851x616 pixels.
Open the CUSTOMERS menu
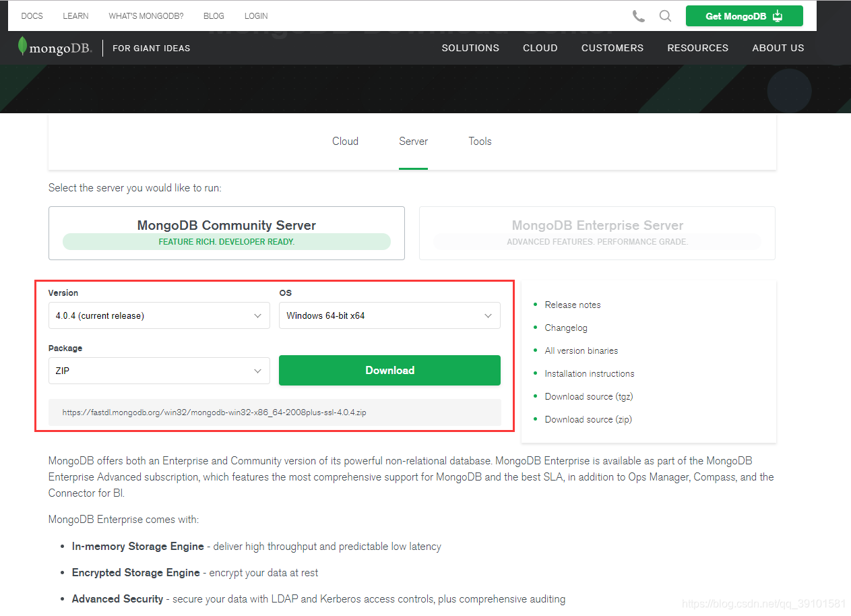[x=612, y=48]
